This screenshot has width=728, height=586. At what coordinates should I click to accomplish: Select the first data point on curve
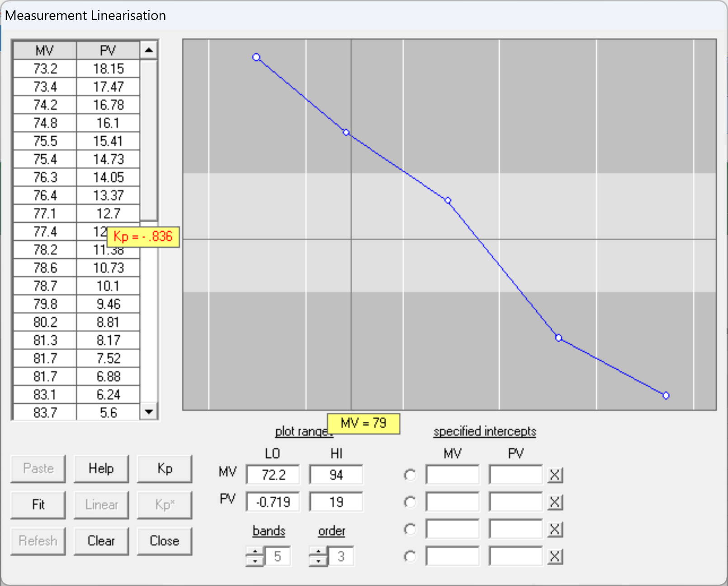(x=256, y=57)
